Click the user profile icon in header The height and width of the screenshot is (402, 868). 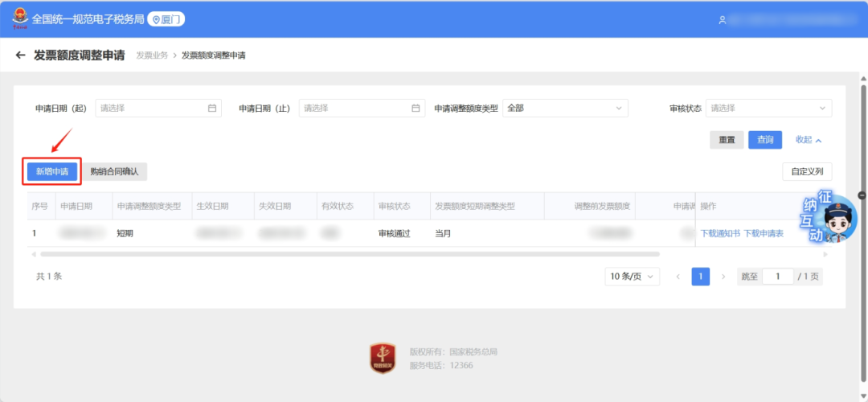[x=722, y=20]
